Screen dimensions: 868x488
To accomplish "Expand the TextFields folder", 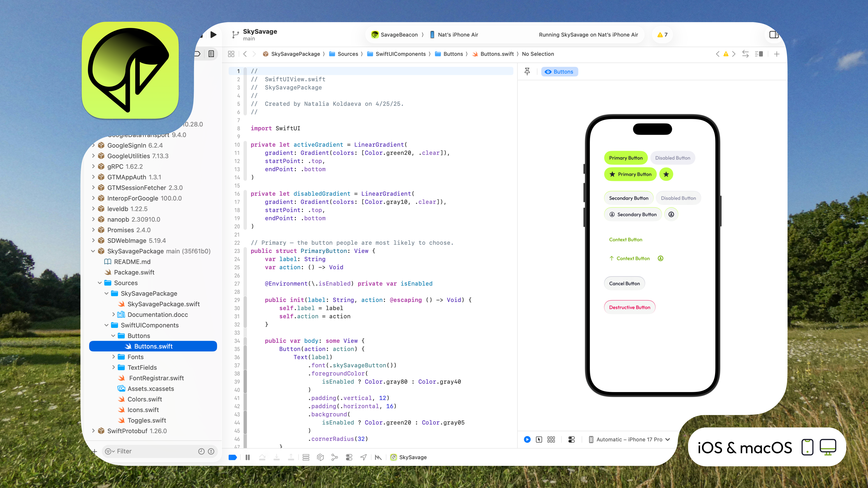I will [114, 367].
